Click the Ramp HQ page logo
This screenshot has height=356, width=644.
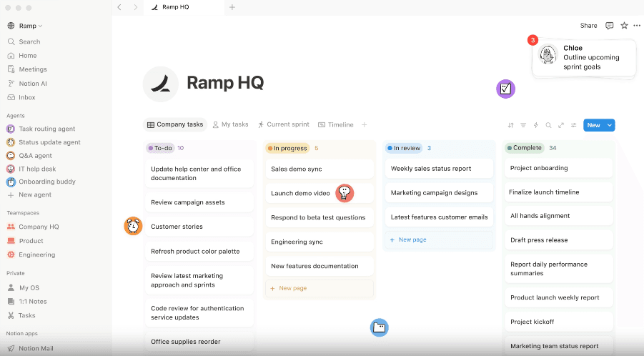pos(161,84)
